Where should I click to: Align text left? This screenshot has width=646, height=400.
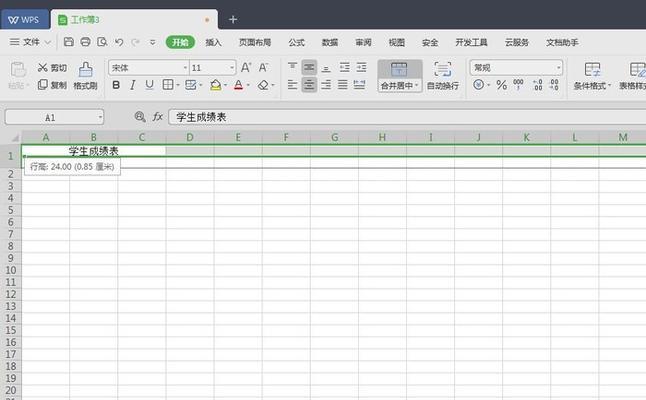click(x=293, y=85)
